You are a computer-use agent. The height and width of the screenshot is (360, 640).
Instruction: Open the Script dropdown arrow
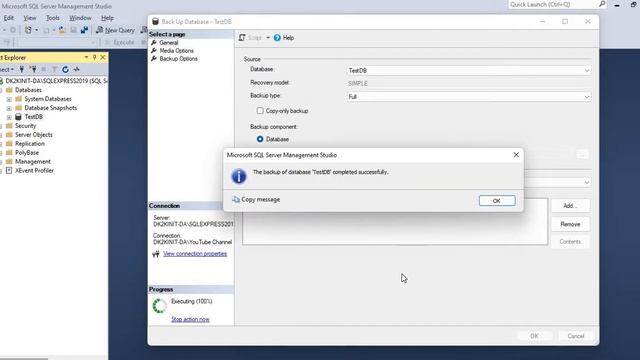[268, 38]
